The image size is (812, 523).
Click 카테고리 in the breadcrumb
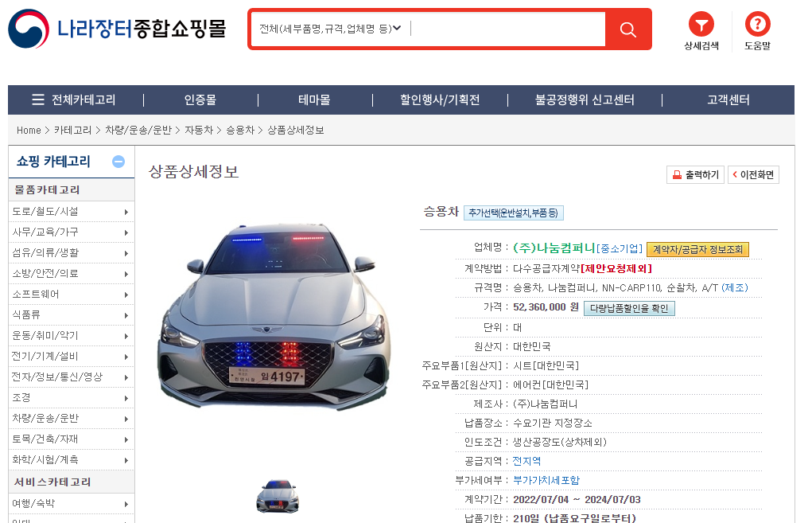pyautogui.click(x=72, y=130)
